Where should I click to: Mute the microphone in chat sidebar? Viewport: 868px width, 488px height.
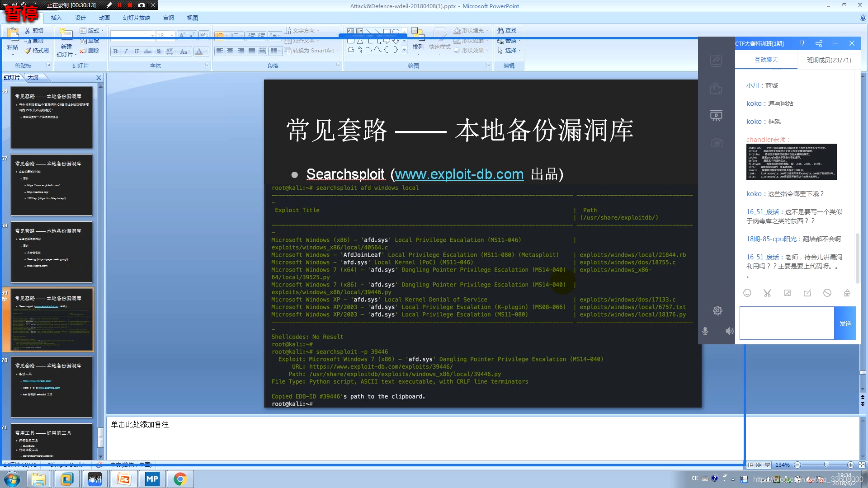coord(705,331)
